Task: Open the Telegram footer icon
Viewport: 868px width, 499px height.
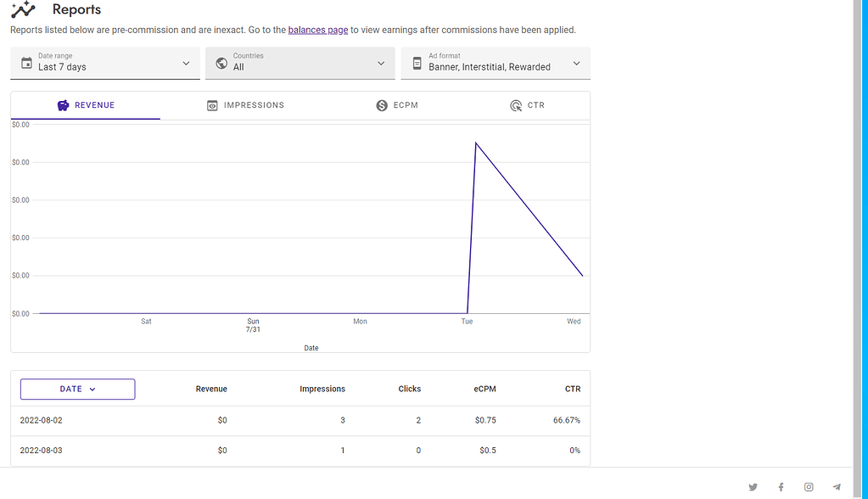Action: 837,487
